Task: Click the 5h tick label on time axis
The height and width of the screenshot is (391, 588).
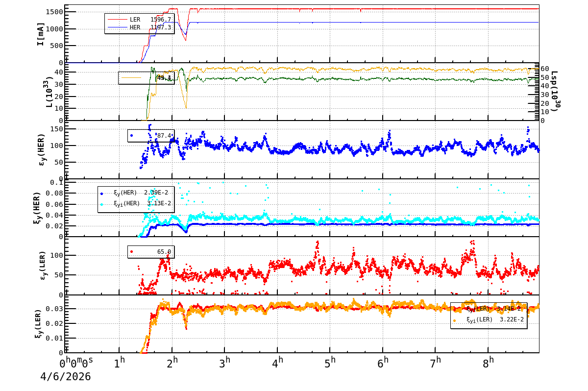Action: click(330, 363)
